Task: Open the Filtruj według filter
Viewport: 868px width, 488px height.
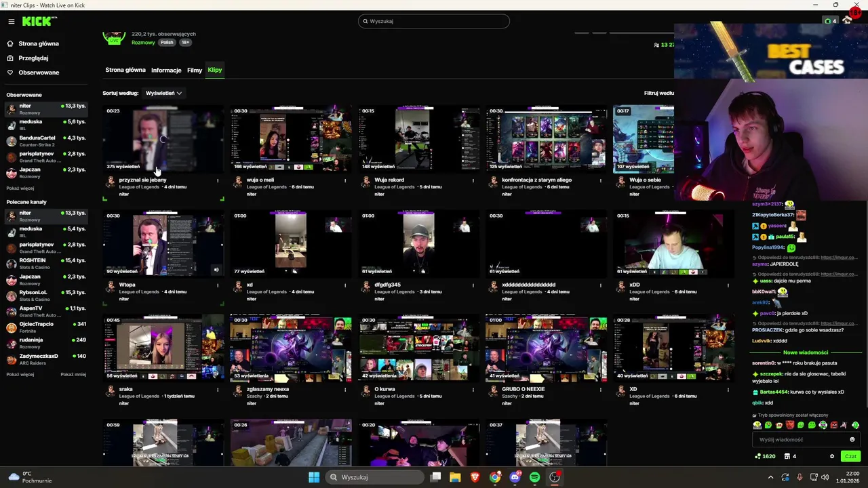Action: tap(658, 93)
